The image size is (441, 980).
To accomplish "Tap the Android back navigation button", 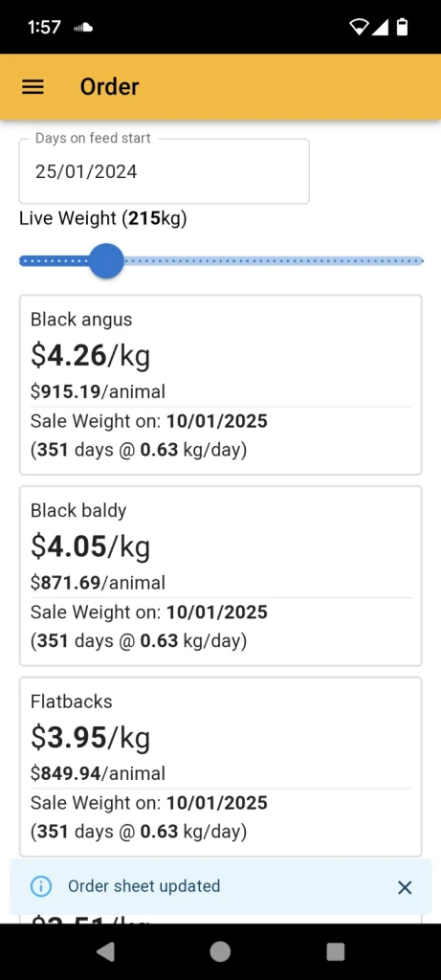I will coord(105,951).
